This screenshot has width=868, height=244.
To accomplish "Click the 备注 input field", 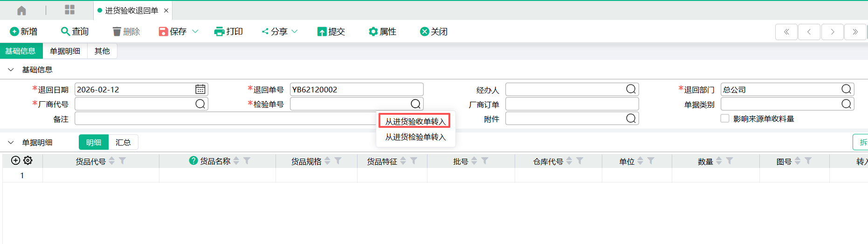I will tap(224, 119).
